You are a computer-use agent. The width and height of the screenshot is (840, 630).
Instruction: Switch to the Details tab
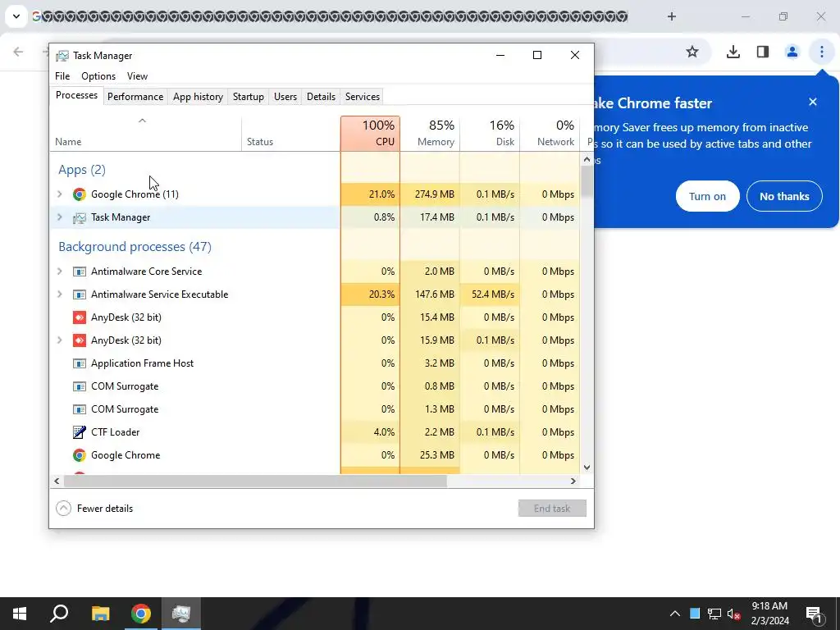(321, 97)
